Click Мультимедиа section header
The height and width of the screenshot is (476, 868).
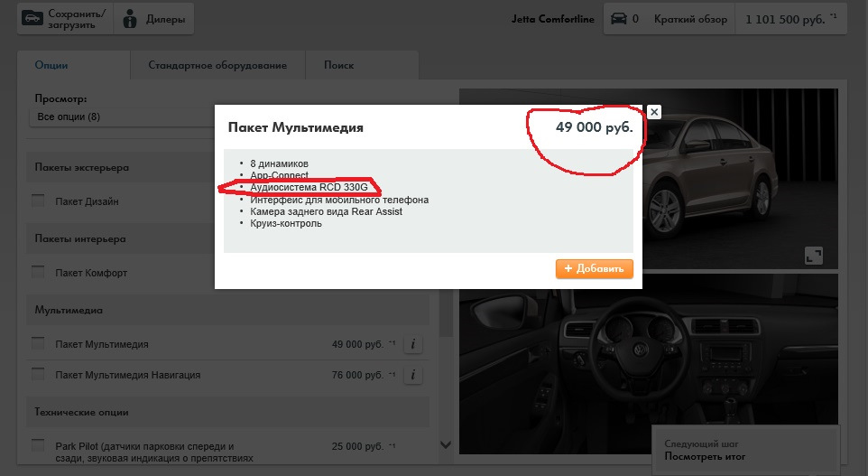(227, 311)
